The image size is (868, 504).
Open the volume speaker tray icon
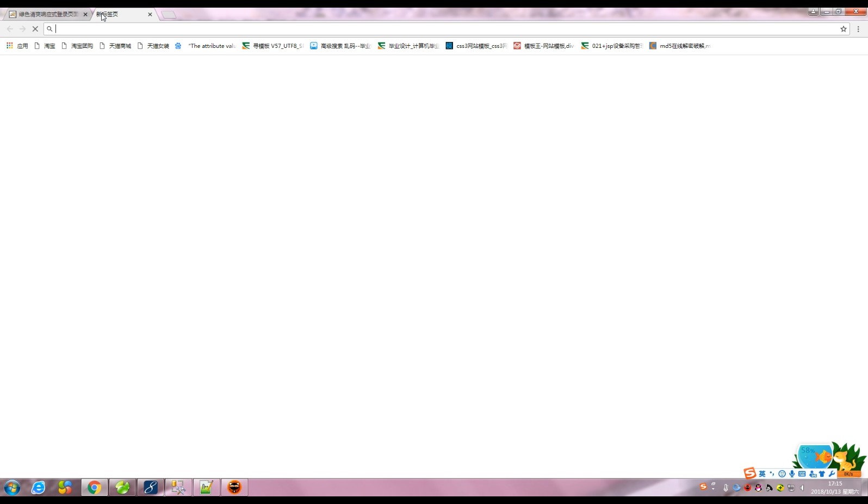802,488
